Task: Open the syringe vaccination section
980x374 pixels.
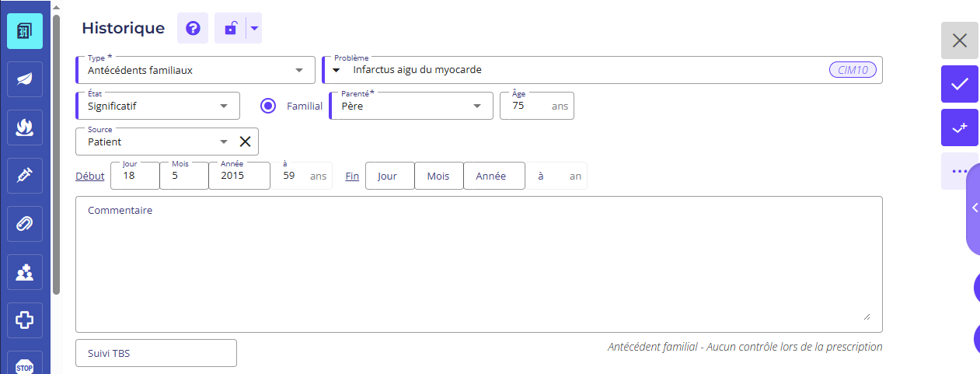Action: [25, 176]
